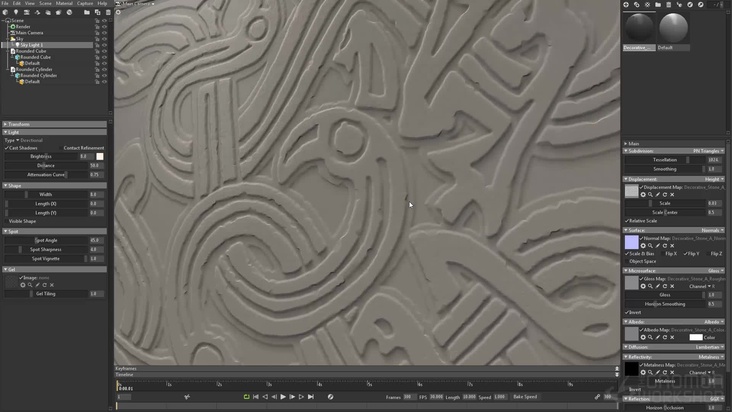
Task: Click the new folder icon in scene toolbar
Action: (x=87, y=12)
